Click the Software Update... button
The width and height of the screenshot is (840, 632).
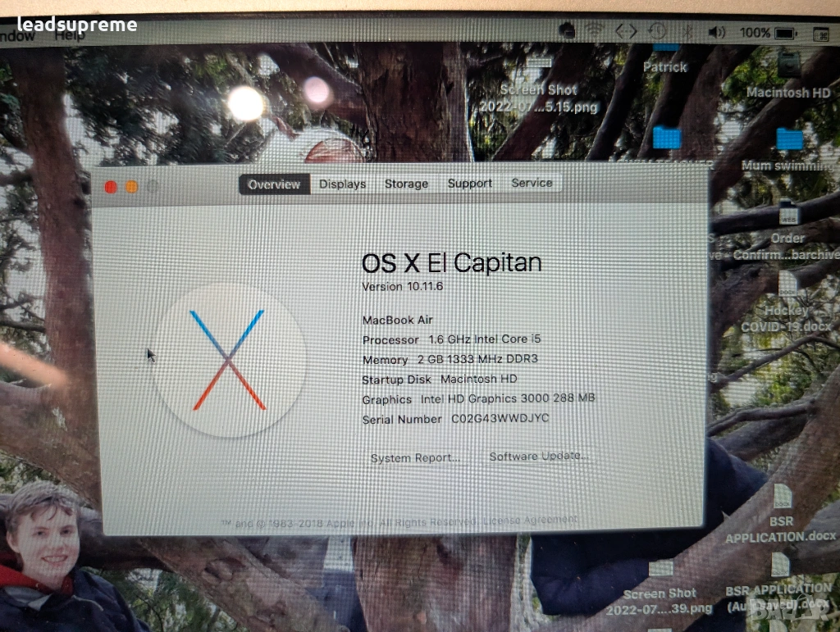(x=538, y=457)
